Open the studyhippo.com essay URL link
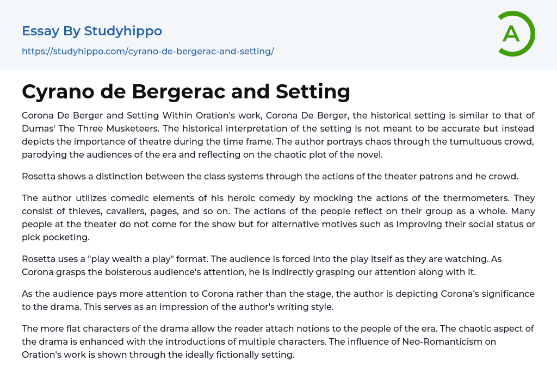The image size is (557, 392). (x=147, y=52)
